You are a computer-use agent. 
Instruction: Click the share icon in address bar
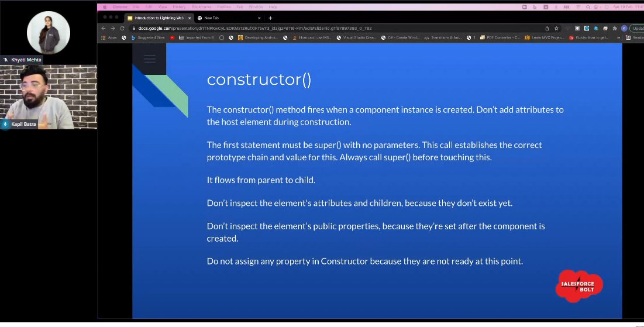(x=547, y=28)
